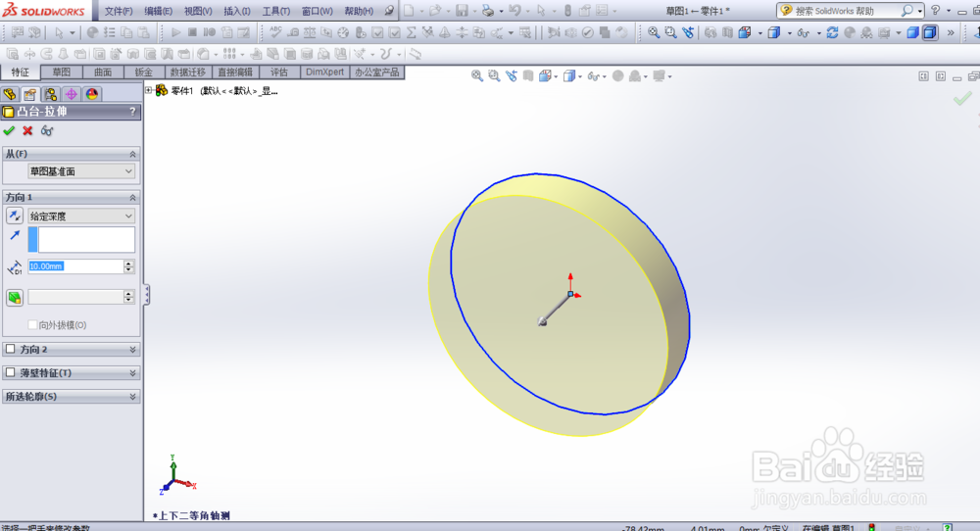Toggle the draft outward (向外拔模) checkbox

(x=32, y=325)
